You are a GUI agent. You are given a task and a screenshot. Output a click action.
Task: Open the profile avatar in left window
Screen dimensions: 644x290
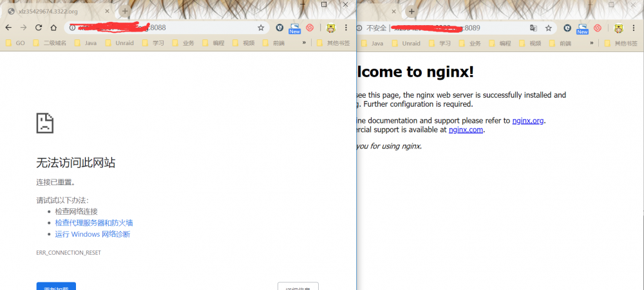click(x=330, y=28)
